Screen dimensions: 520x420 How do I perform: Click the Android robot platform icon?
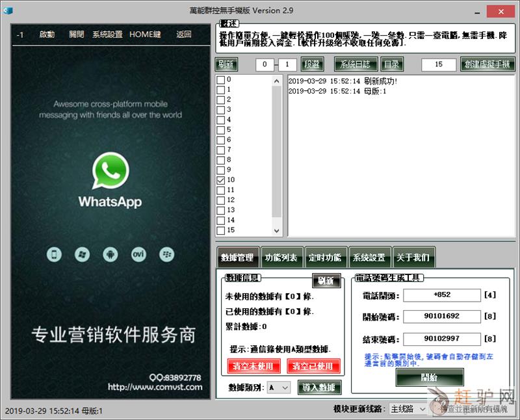tap(110, 254)
